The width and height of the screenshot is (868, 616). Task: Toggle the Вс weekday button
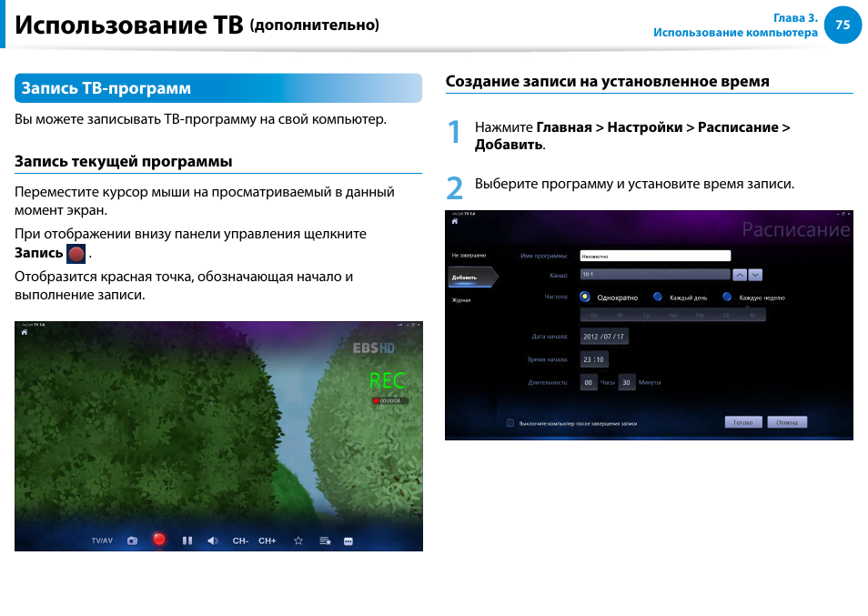tap(752, 315)
